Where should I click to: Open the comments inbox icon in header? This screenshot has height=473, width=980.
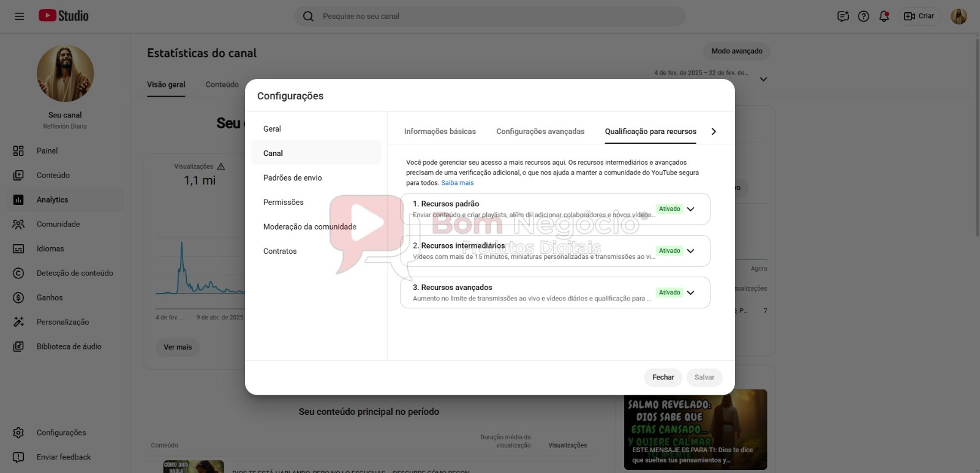[x=843, y=16]
